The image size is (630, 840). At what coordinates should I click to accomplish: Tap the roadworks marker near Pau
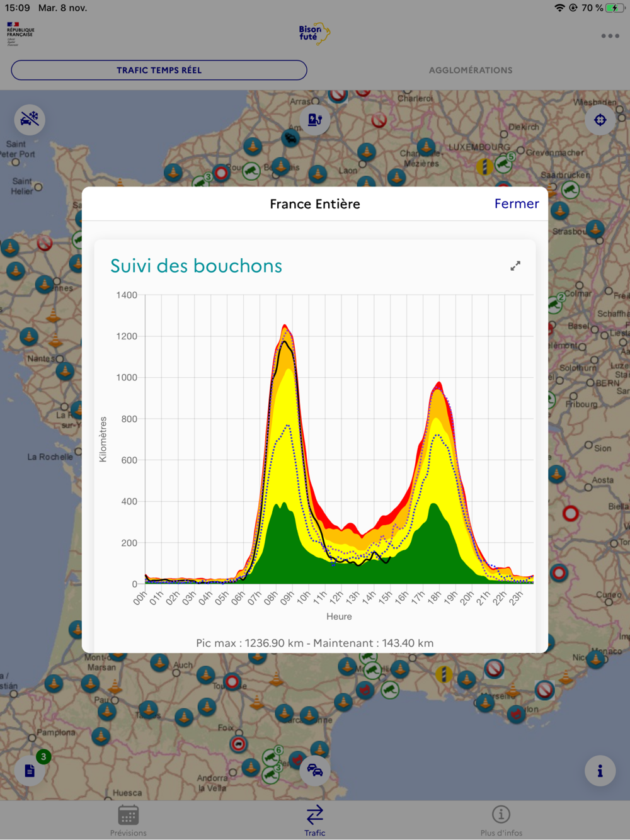pyautogui.click(x=106, y=712)
